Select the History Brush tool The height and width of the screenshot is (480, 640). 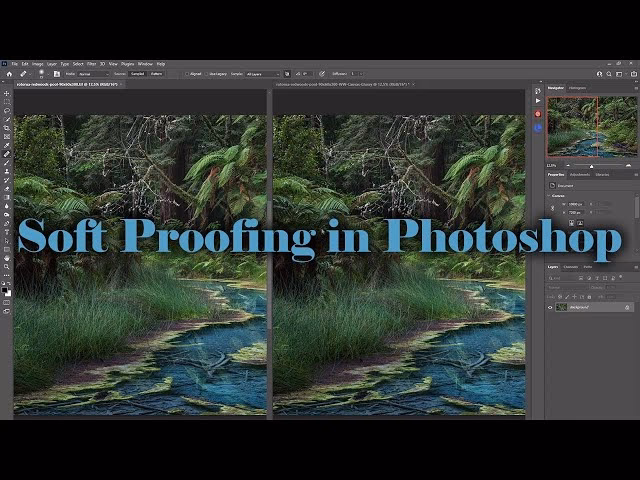pyautogui.click(x=7, y=180)
